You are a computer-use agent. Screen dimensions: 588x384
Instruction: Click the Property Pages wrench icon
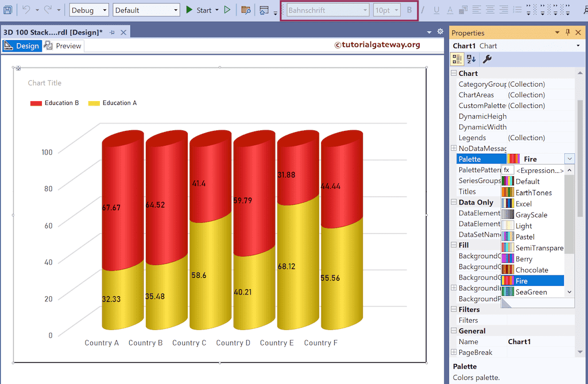tap(486, 59)
